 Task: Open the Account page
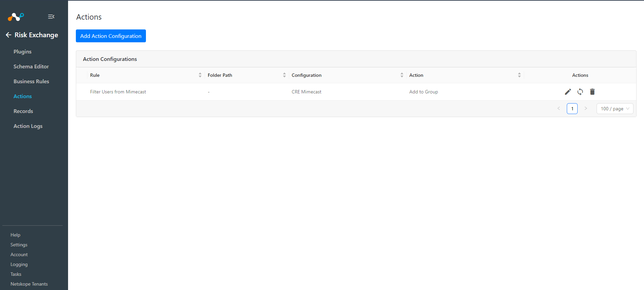click(19, 254)
